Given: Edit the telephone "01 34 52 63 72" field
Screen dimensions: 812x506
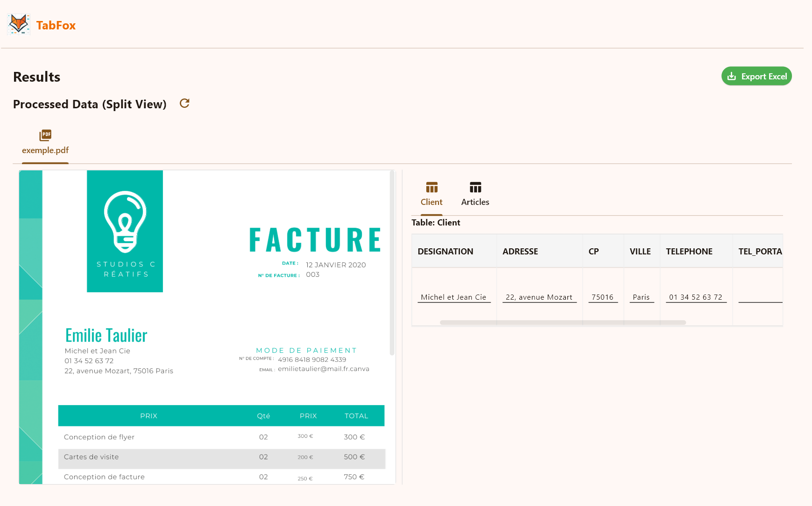Looking at the screenshot, I should pos(696,297).
